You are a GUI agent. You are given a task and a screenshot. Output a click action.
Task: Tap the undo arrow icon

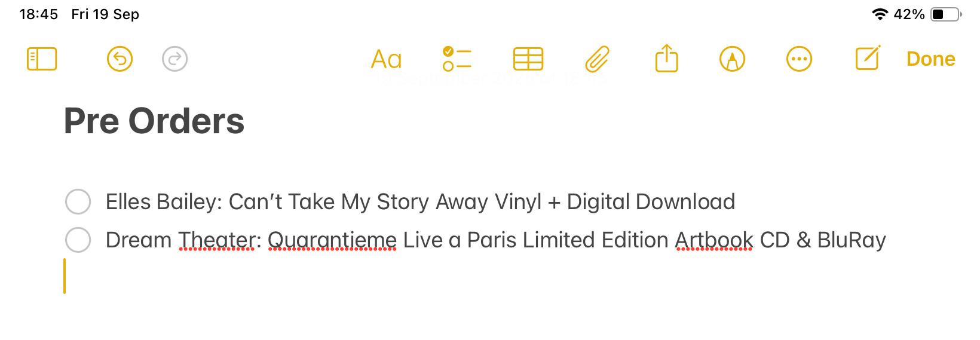pyautogui.click(x=120, y=59)
